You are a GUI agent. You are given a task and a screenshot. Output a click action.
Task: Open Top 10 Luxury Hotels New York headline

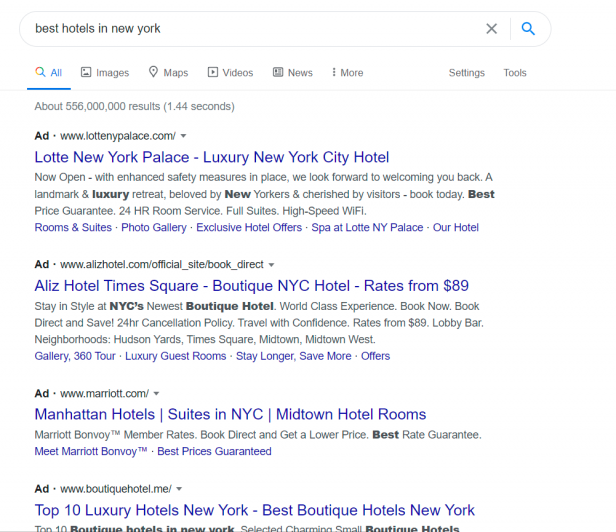point(255,510)
